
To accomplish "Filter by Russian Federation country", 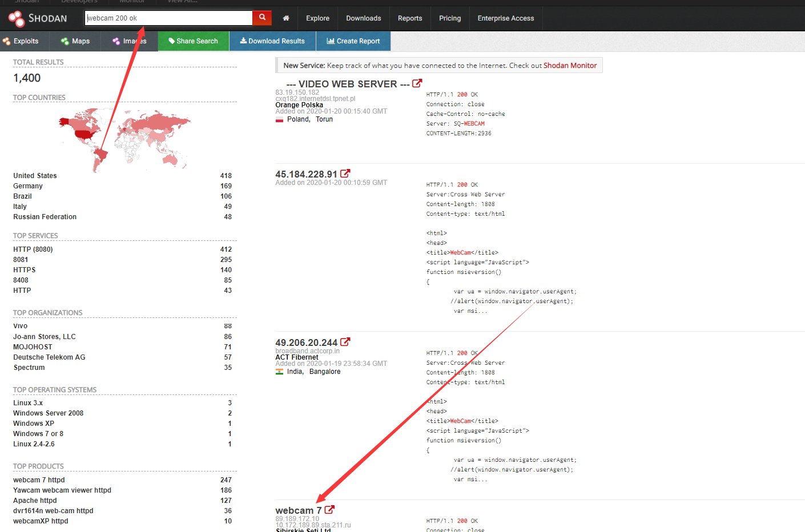I will point(45,217).
